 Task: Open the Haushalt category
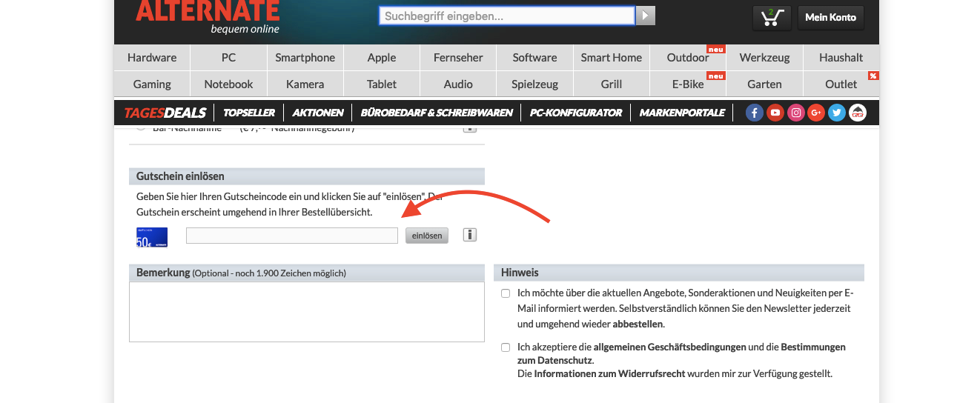841,57
